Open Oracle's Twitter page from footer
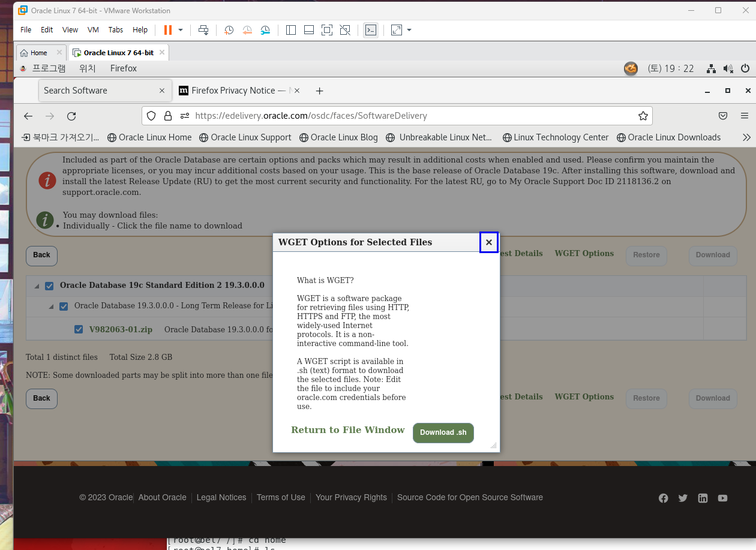 coord(683,498)
